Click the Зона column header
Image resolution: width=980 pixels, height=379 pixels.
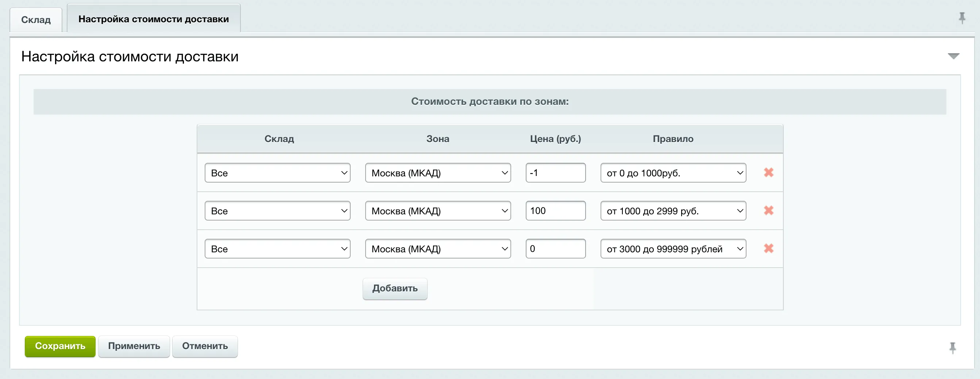(438, 139)
